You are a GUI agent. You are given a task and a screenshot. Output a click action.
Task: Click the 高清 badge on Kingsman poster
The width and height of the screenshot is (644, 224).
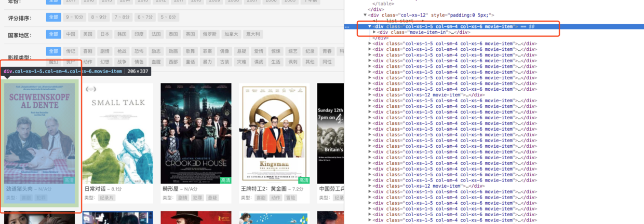pos(304,180)
